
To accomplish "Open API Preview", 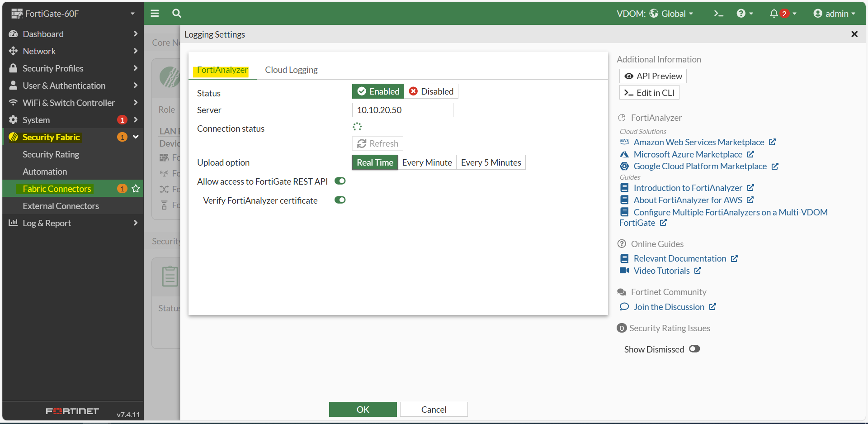I will click(x=653, y=76).
